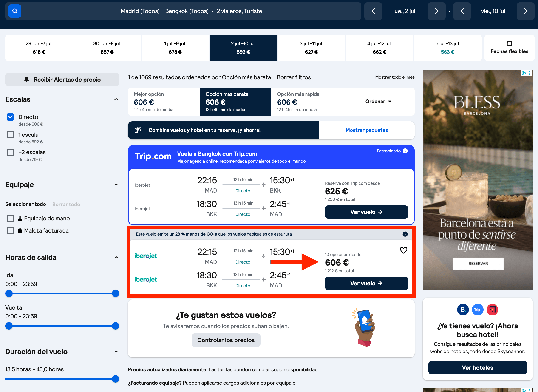Click Mostrar todo el mes link
538x392 pixels.
[x=395, y=77]
